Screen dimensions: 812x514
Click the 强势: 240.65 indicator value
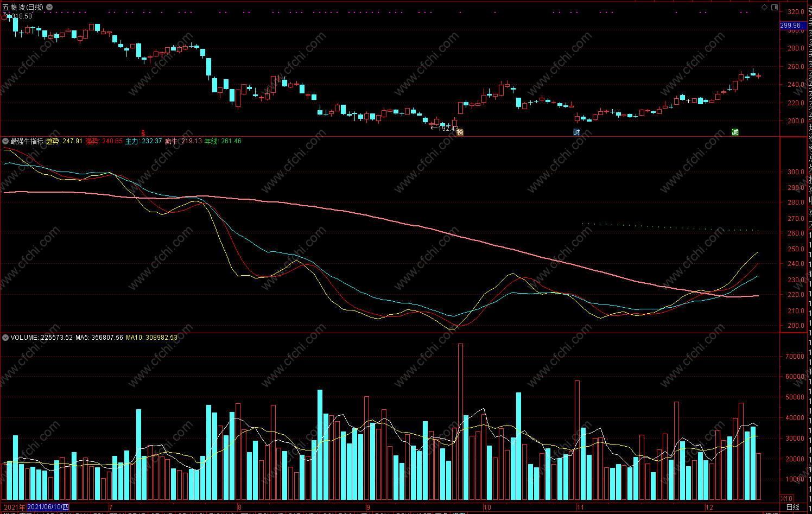coord(104,141)
